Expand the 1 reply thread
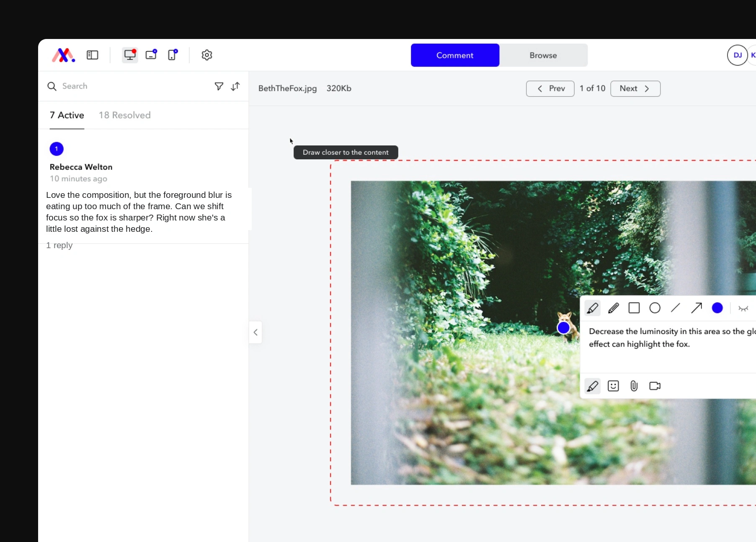The image size is (756, 542). coord(59,245)
